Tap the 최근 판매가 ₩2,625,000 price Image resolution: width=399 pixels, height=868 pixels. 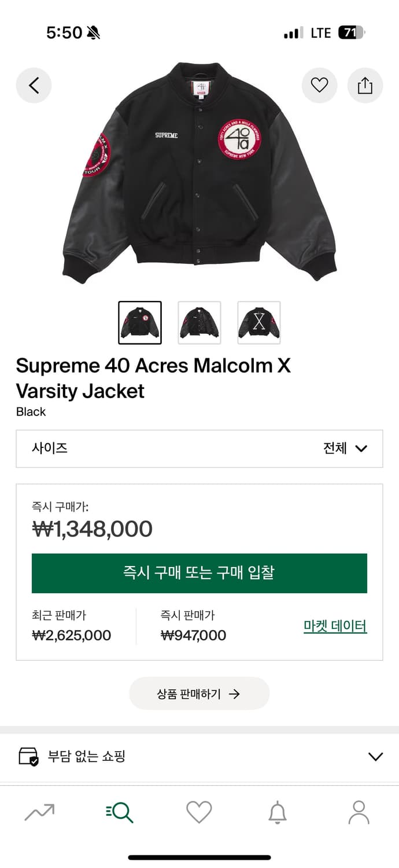coord(72,635)
